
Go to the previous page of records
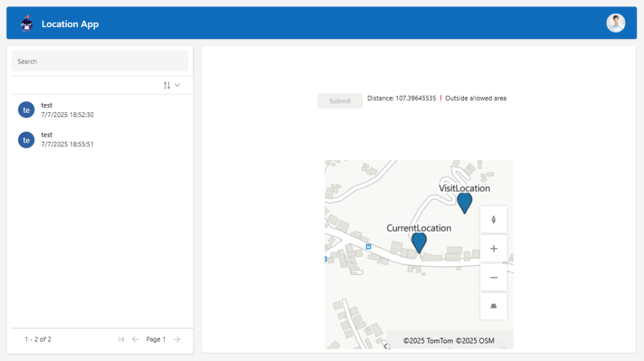coord(135,340)
